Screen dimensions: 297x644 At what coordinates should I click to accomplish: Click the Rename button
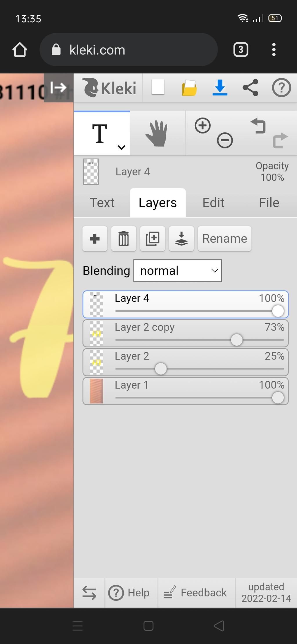224,239
